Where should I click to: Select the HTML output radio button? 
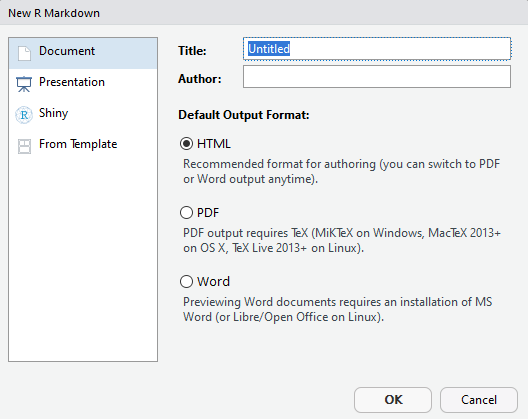pos(186,144)
